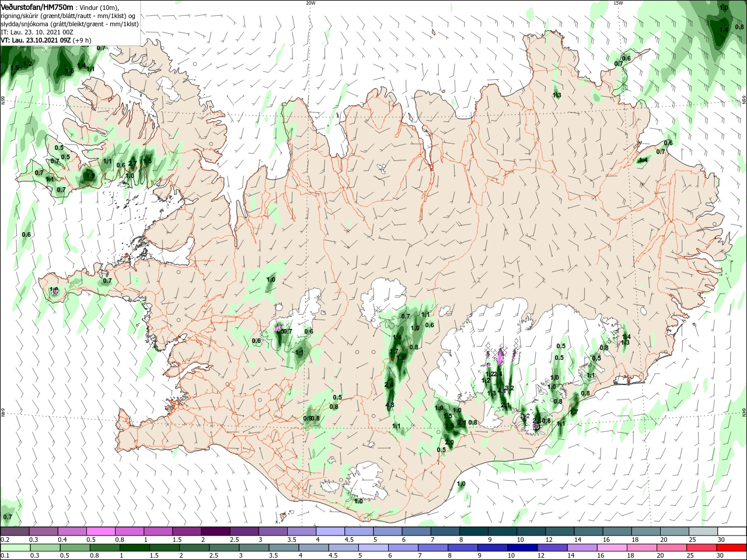The image size is (747, 560).
Task: Click the IT: Lau. 23. 10. 2021 00Z line
Action: click(37, 32)
